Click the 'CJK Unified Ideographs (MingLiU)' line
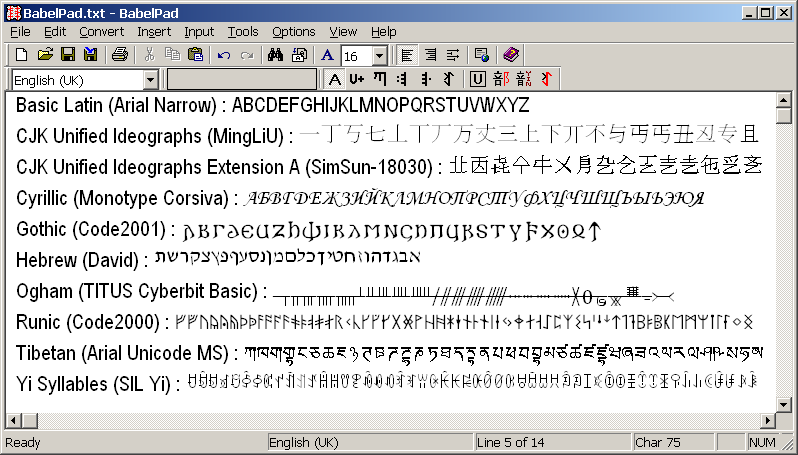The height and width of the screenshot is (455, 798). click(x=388, y=136)
